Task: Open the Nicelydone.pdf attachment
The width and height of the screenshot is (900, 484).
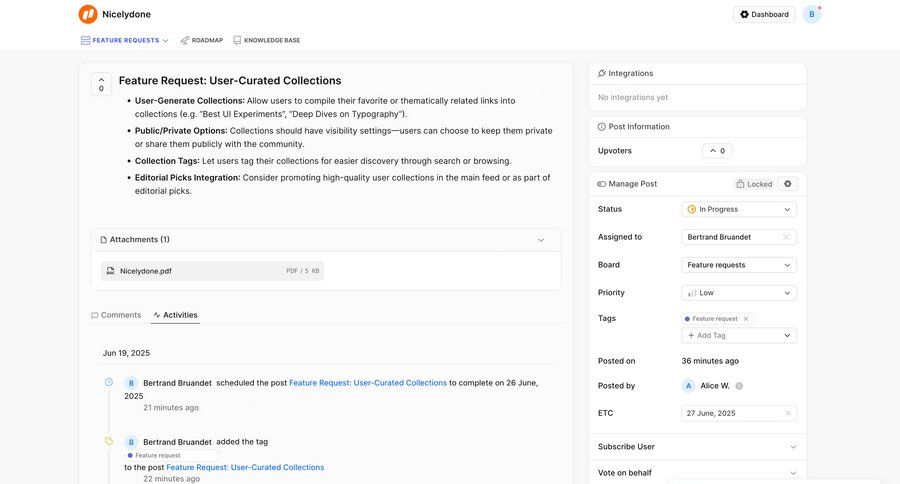Action: click(x=212, y=271)
